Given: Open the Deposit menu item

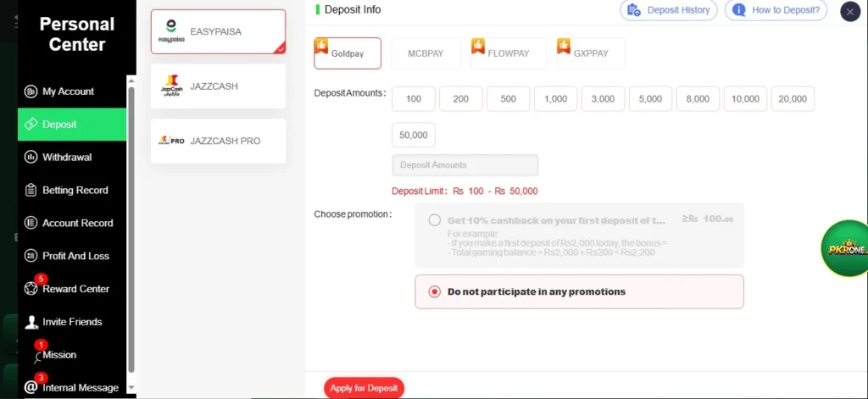Looking at the screenshot, I should [x=72, y=125].
